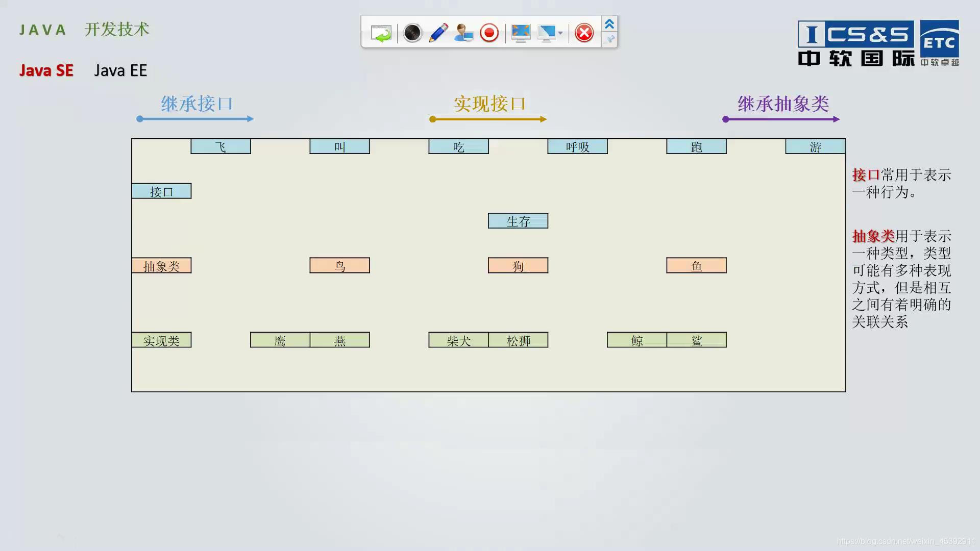The height and width of the screenshot is (551, 980).
Task: Open the display mode dropdown arrow
Action: (560, 33)
